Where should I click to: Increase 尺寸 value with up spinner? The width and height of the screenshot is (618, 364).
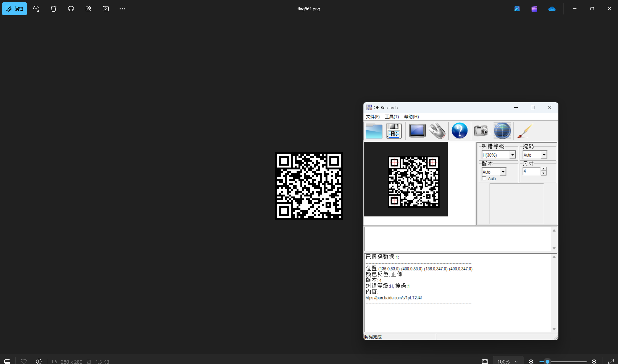coord(543,169)
